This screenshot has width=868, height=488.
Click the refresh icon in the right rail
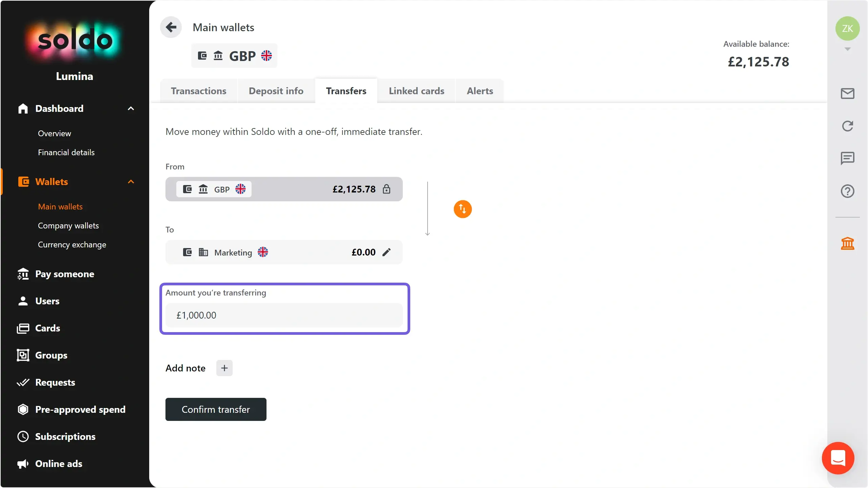click(x=847, y=126)
